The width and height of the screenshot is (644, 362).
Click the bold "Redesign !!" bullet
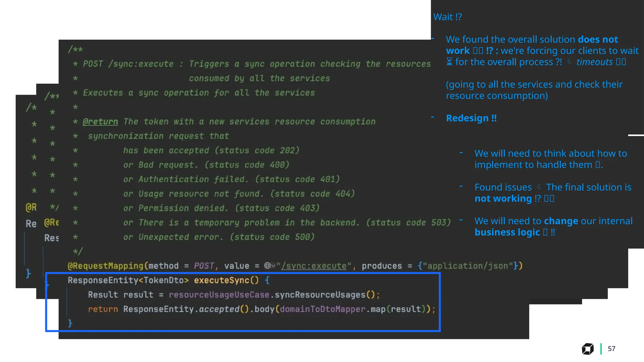[x=471, y=118]
